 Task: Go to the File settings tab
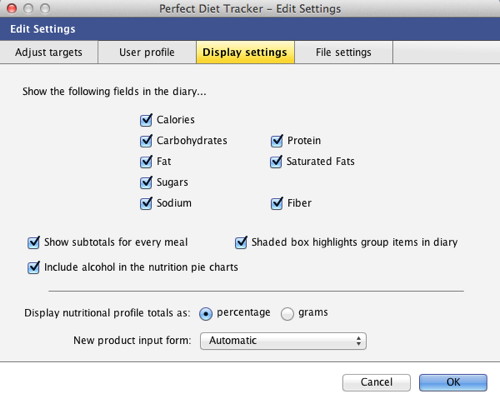click(x=344, y=52)
